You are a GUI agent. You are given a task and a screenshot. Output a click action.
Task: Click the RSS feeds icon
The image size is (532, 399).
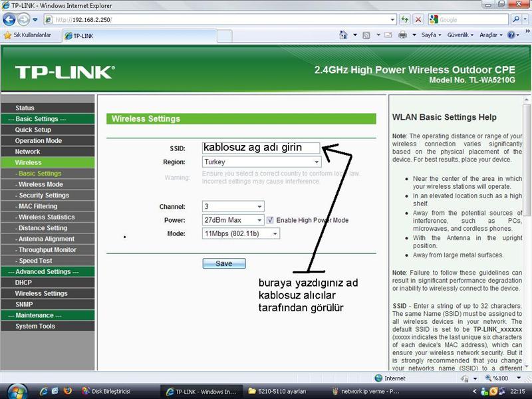pyautogui.click(x=366, y=35)
